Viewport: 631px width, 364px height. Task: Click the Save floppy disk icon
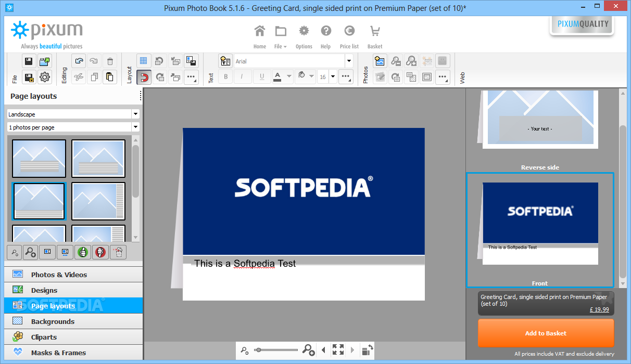(29, 61)
